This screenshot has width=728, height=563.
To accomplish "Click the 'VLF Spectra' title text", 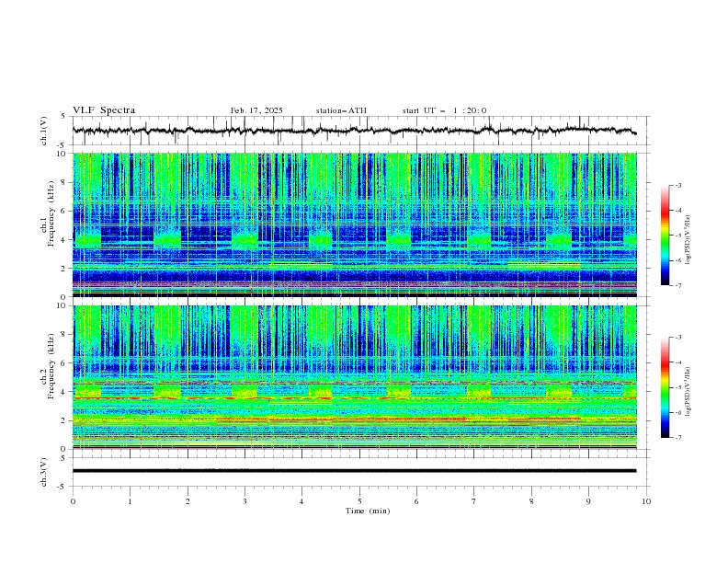I will click(x=104, y=110).
